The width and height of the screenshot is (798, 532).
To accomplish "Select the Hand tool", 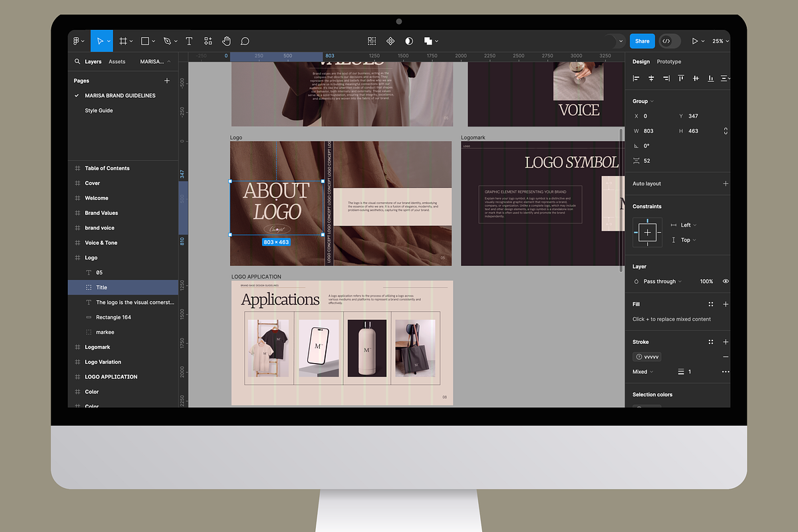I will pos(226,41).
